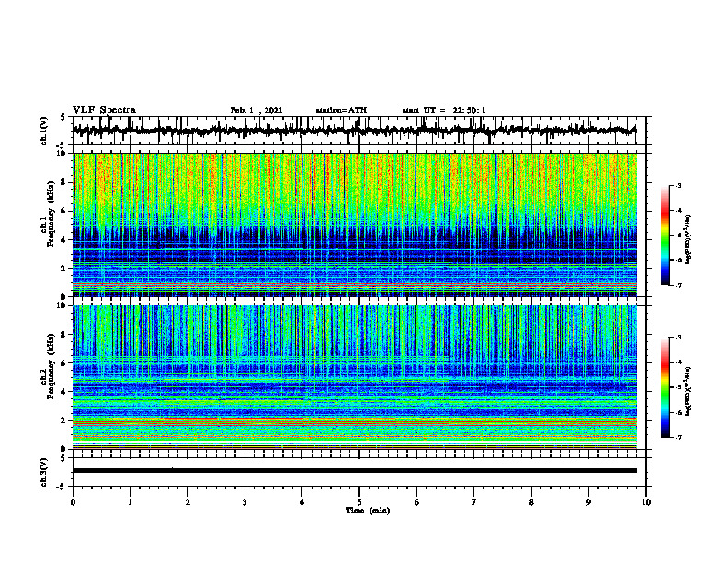
Task: Click the ch.2 spectrogram color scale bar
Action: (x=665, y=387)
